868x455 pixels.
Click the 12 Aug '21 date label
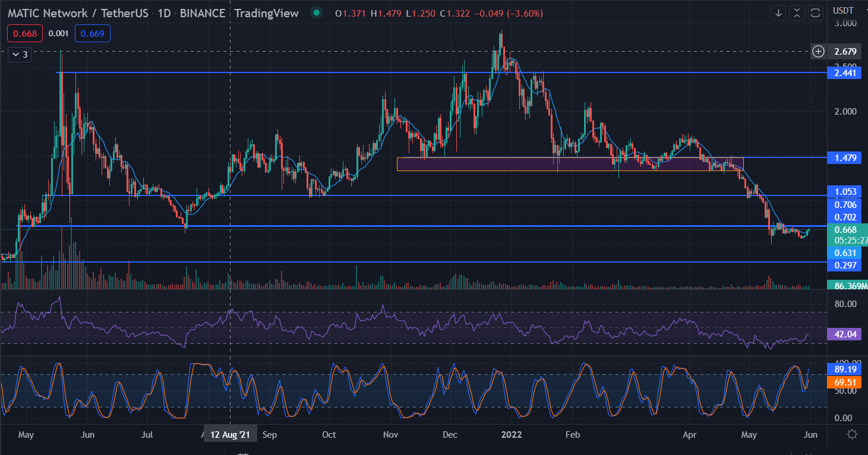click(x=231, y=434)
